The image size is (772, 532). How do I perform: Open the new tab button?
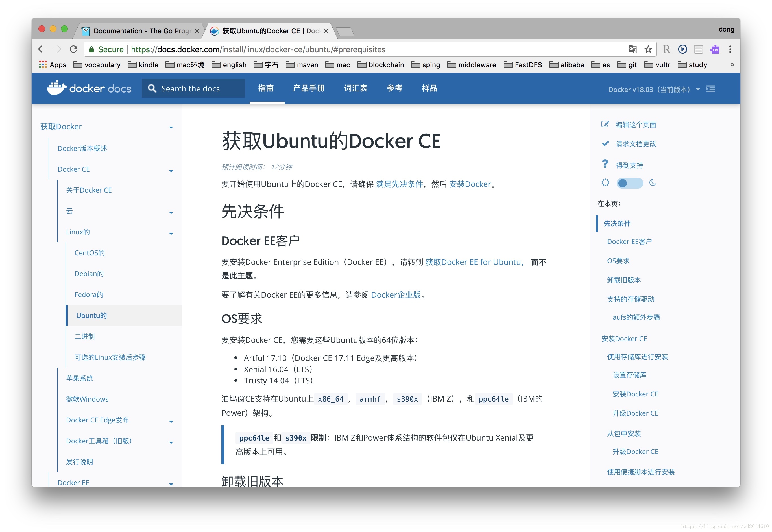[345, 32]
